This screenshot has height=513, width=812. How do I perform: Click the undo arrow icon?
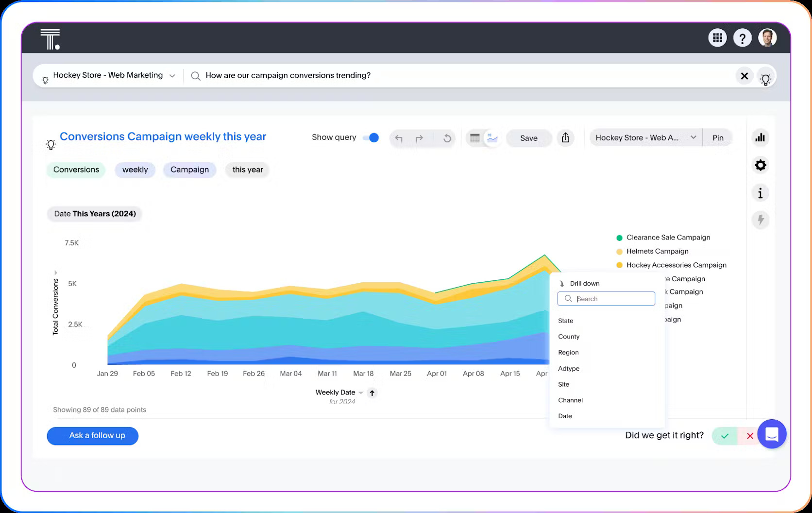pos(398,138)
